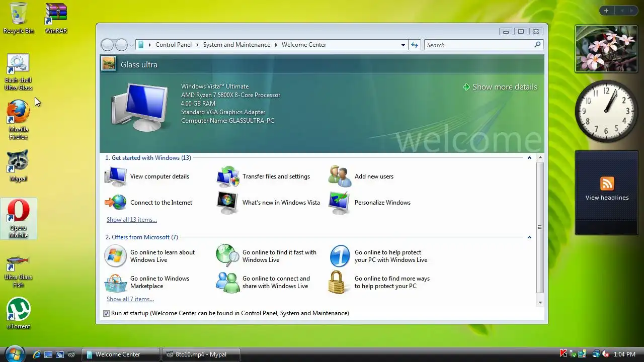Toggle the Run at startup checkbox

click(x=106, y=313)
